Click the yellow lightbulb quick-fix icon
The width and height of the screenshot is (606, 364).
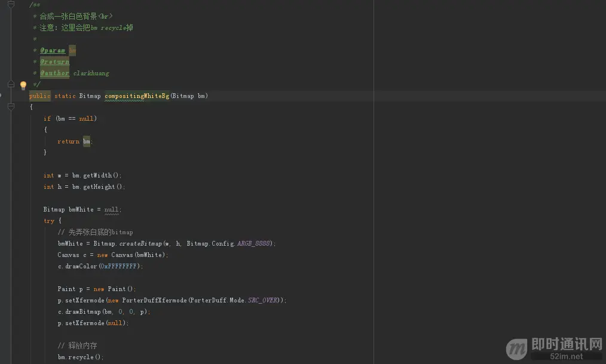23,85
